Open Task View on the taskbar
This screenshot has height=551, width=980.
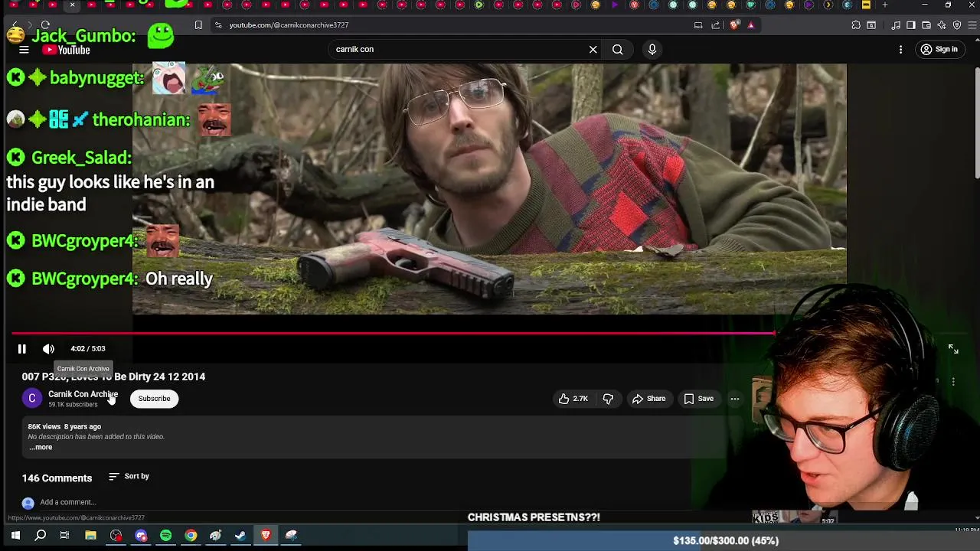pos(65,536)
